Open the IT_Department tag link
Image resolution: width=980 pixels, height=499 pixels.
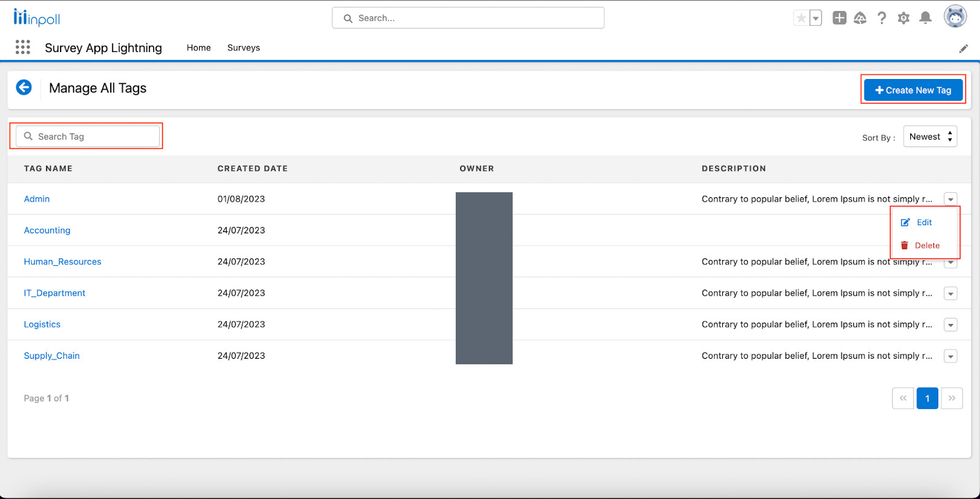click(55, 293)
